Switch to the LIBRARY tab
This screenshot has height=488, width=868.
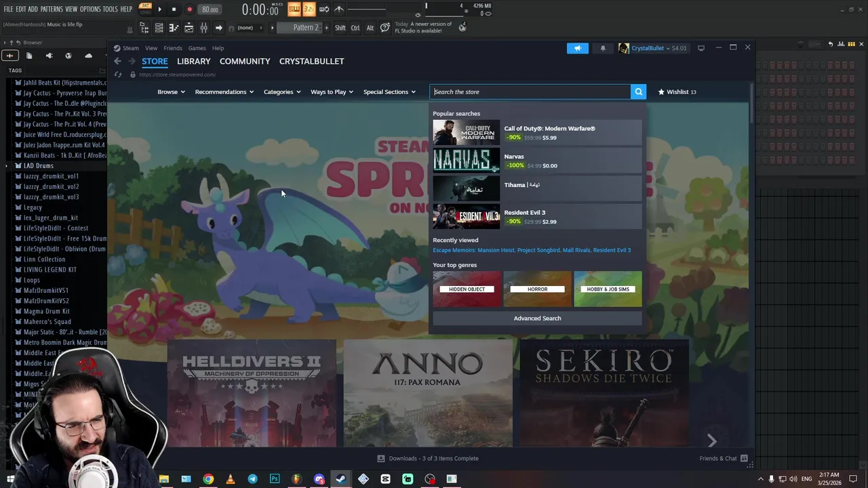[x=193, y=61]
